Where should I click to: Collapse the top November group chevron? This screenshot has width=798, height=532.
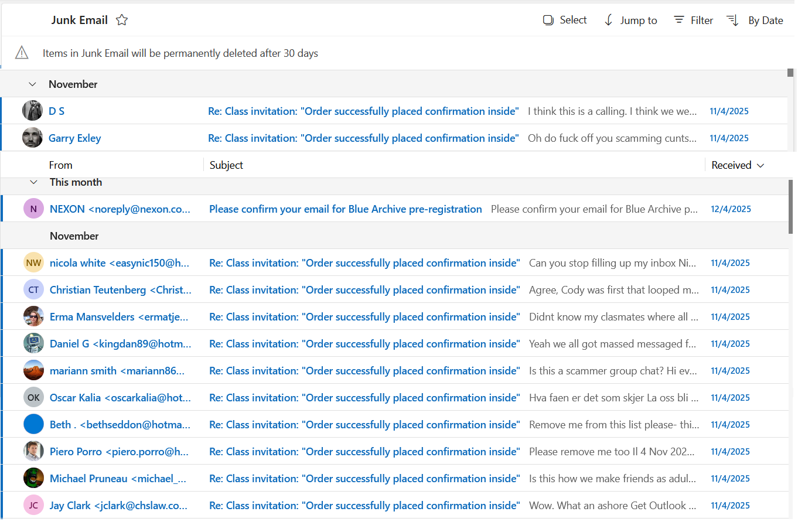tap(32, 84)
